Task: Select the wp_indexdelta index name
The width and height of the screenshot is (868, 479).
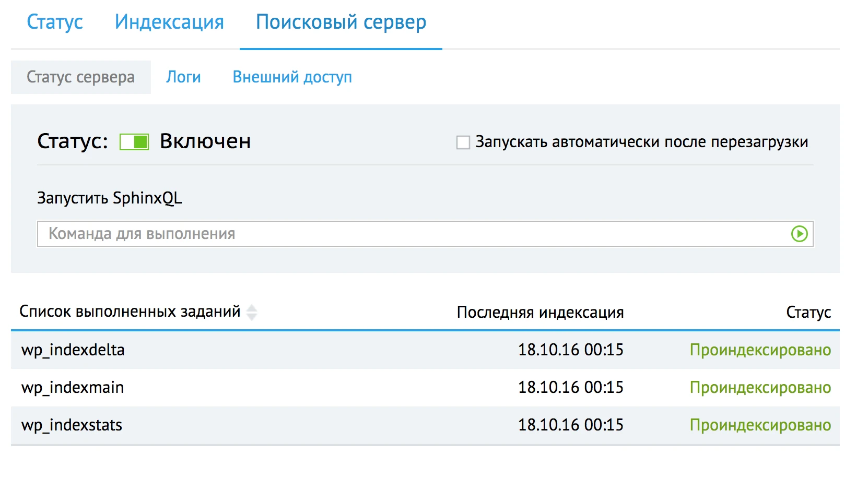Action: [73, 350]
